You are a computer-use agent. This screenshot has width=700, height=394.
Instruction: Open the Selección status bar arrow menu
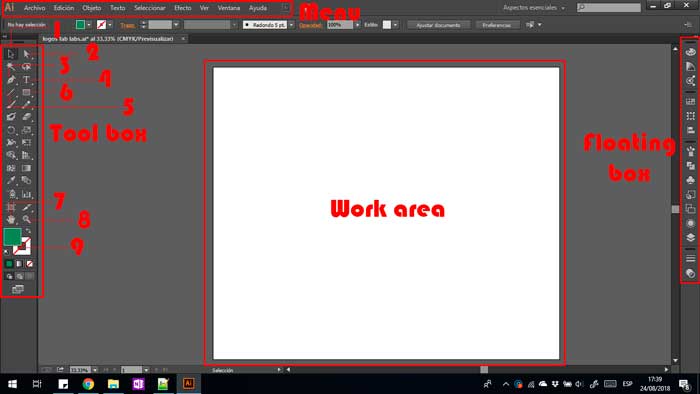279,370
